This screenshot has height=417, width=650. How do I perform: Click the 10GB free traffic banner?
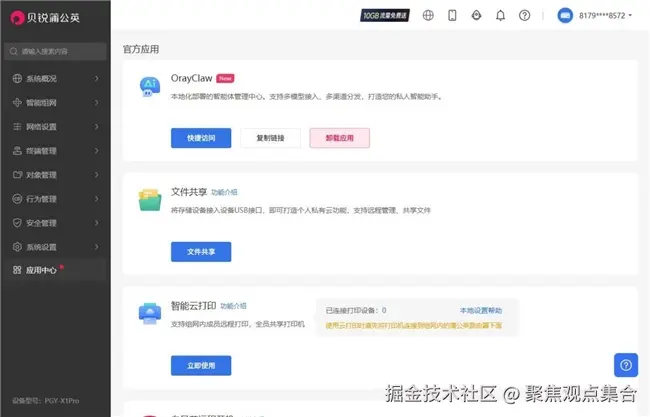coord(385,16)
